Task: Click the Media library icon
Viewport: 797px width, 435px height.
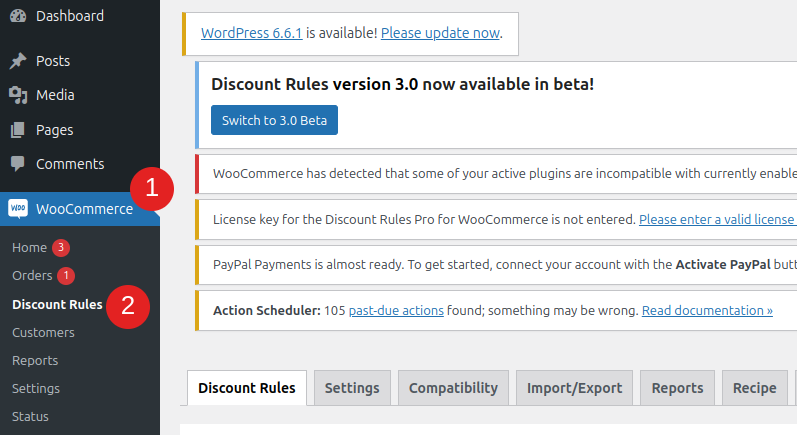Action: 18,95
